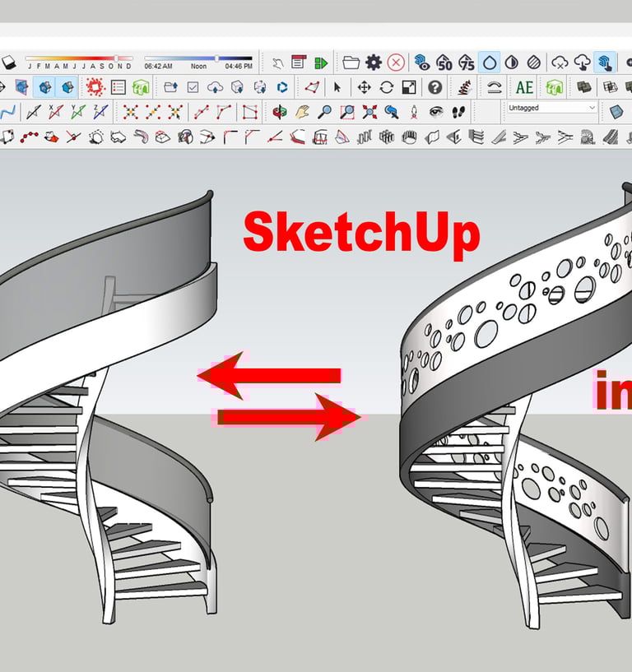Screen dimensions: 632x672
Task: Toggle the second highlighted blue house icon
Action: pos(67,87)
